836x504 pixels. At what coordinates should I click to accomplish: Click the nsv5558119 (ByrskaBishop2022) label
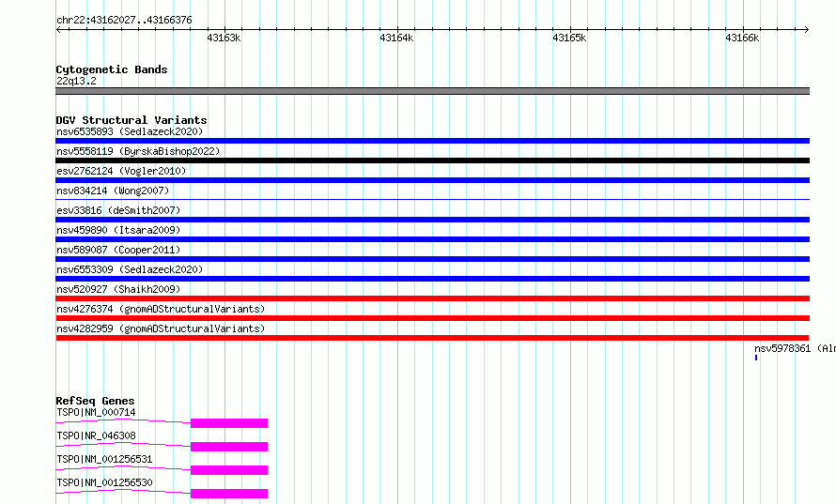138,151
